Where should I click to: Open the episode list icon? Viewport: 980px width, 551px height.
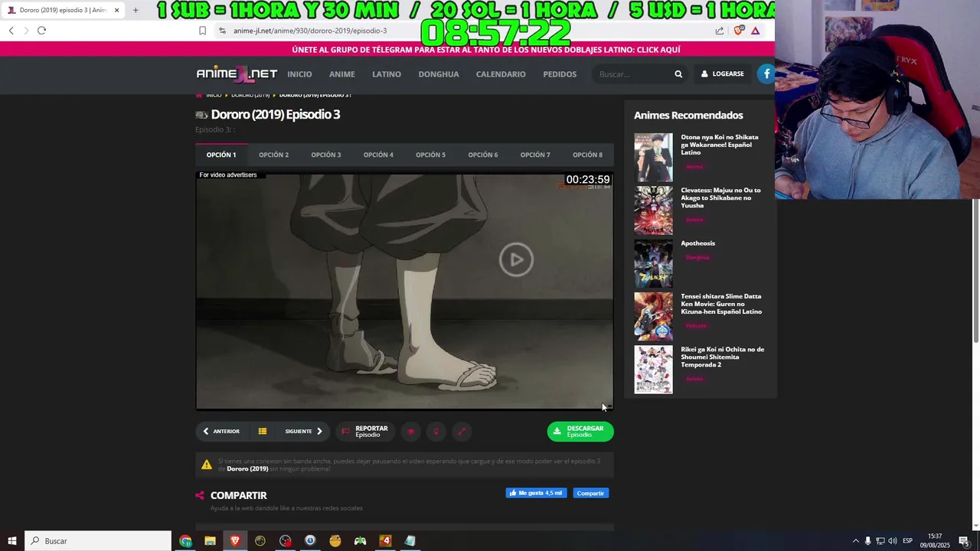263,432
